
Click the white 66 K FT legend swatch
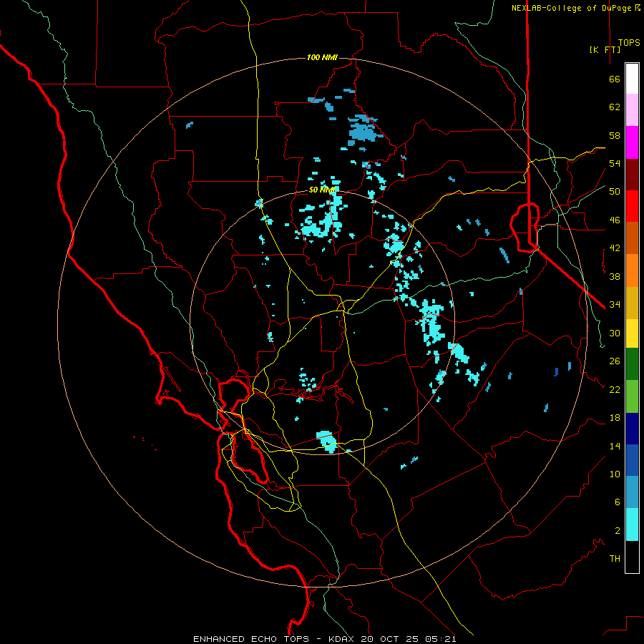pos(632,79)
